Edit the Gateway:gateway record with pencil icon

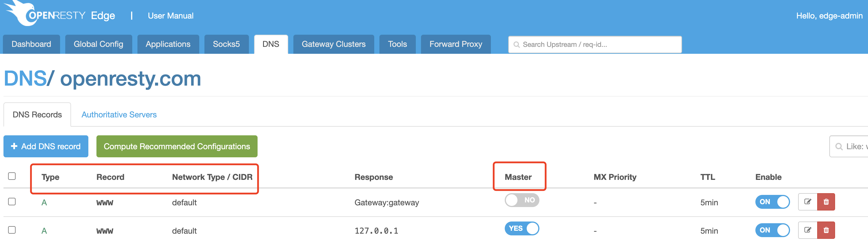point(807,202)
